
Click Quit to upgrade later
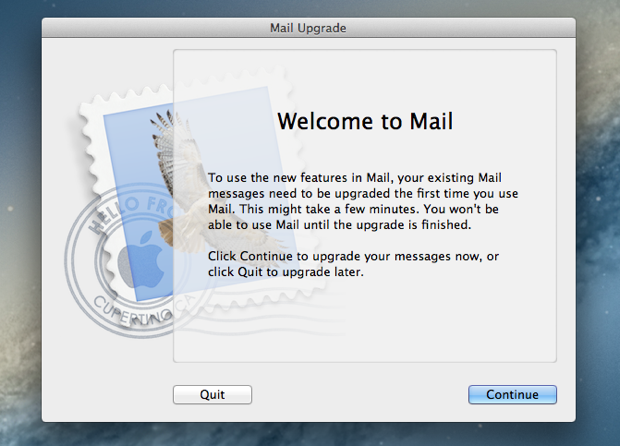pyautogui.click(x=212, y=394)
